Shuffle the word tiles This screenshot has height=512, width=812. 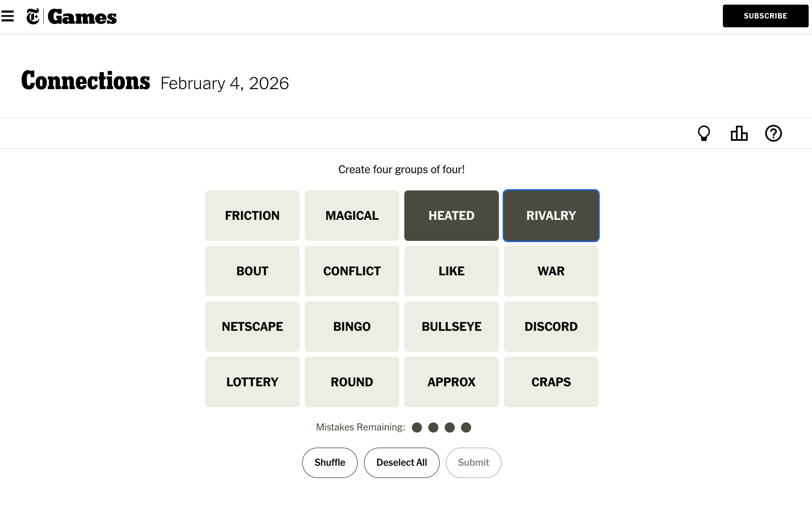[330, 462]
